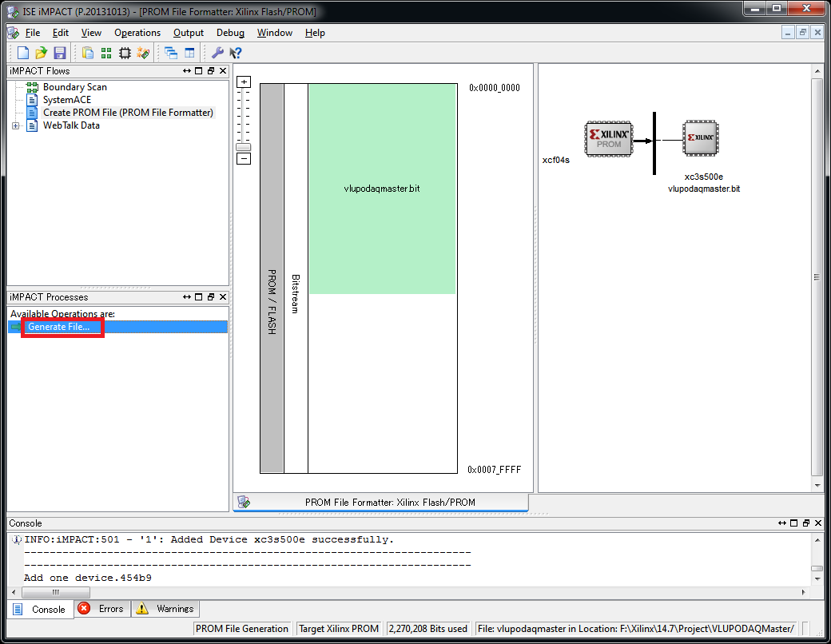Click the New Project toolbar icon
Viewport: 831px width, 644px height.
(x=23, y=53)
